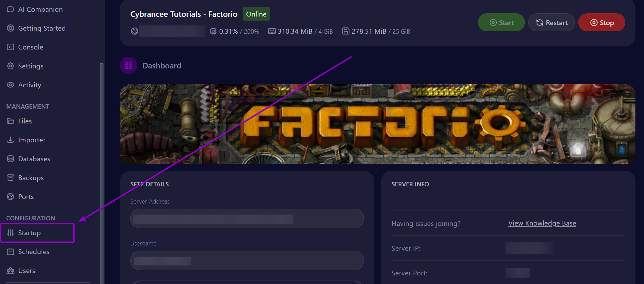
Task: Click the AI Companion chat bubble icon
Action: point(11,9)
